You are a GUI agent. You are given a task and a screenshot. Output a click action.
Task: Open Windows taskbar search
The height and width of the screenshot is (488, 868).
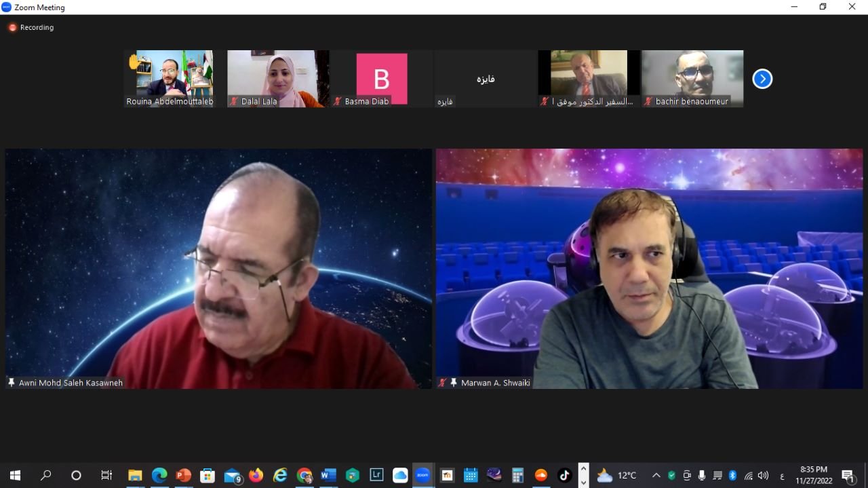coord(45,475)
